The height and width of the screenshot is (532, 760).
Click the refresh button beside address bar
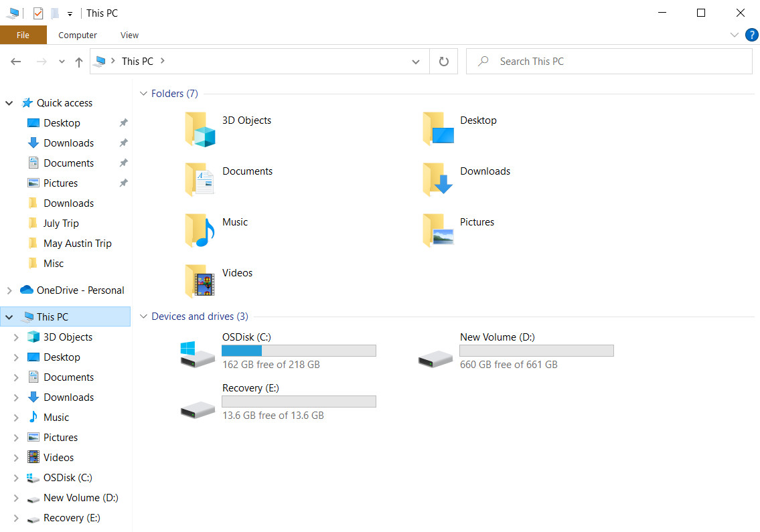point(443,62)
